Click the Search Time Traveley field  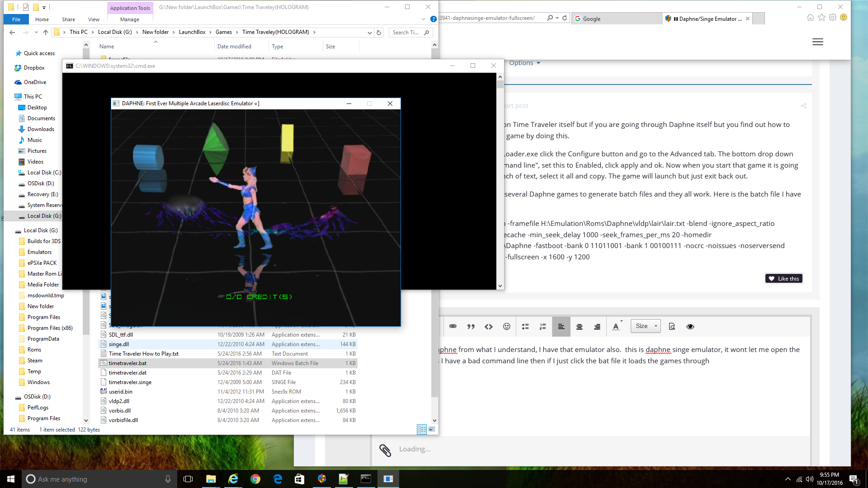410,33
